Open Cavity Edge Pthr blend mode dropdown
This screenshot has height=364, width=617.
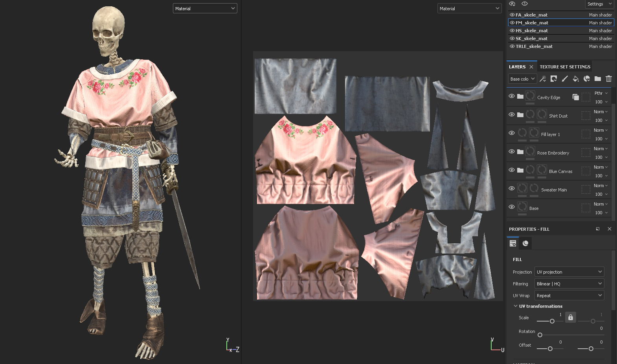coord(601,93)
